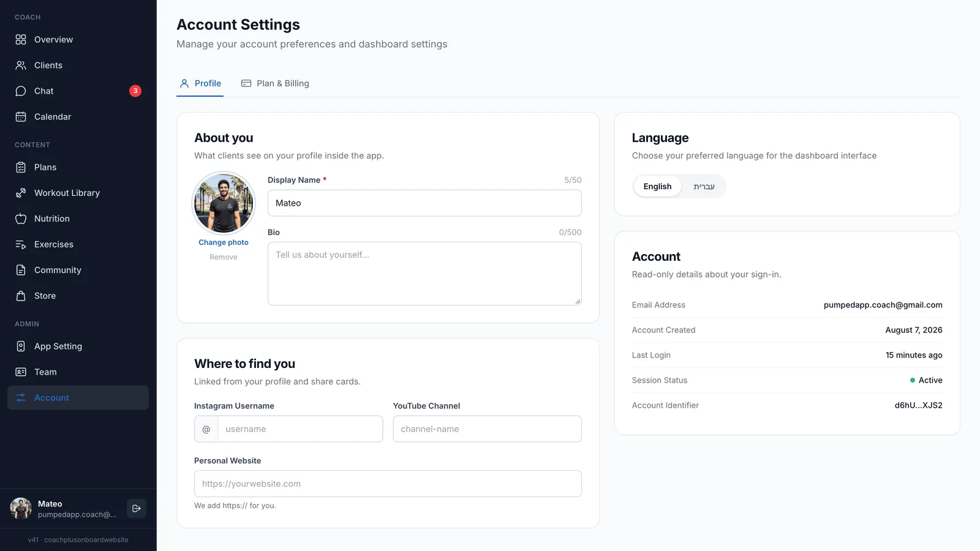Click the August 7, 2026 created date
The width and height of the screenshot is (980, 551).
pos(913,330)
